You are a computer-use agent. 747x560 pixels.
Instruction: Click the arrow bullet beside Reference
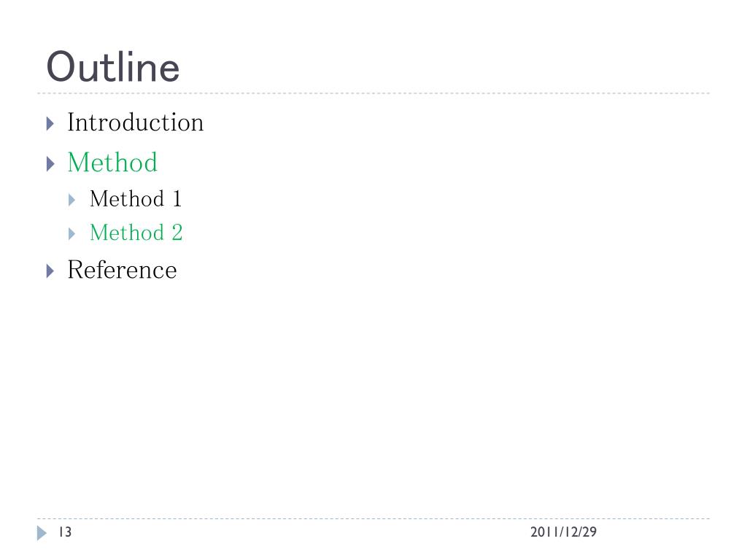pos(50,271)
